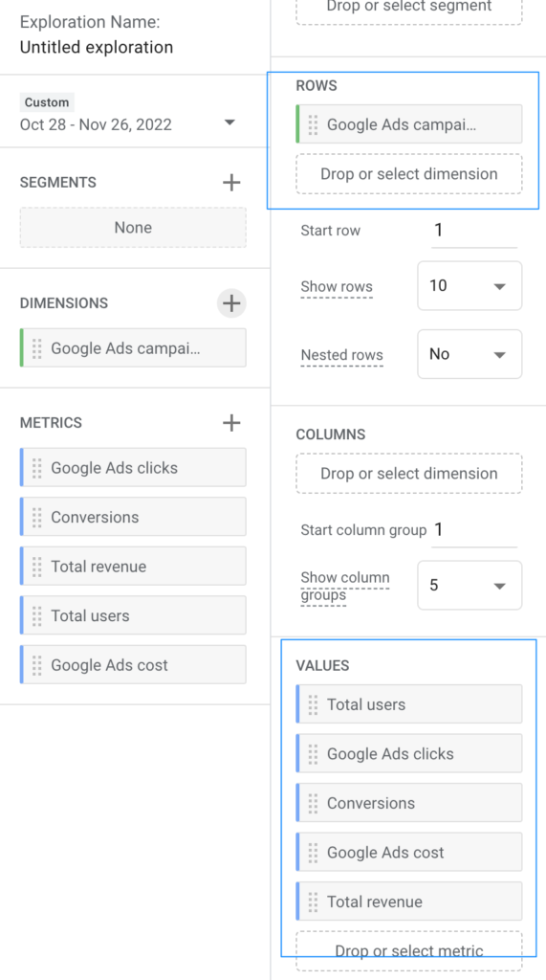Image resolution: width=546 pixels, height=980 pixels.
Task: Select Google Ads campaign chip in Dimensions
Action: 133,348
